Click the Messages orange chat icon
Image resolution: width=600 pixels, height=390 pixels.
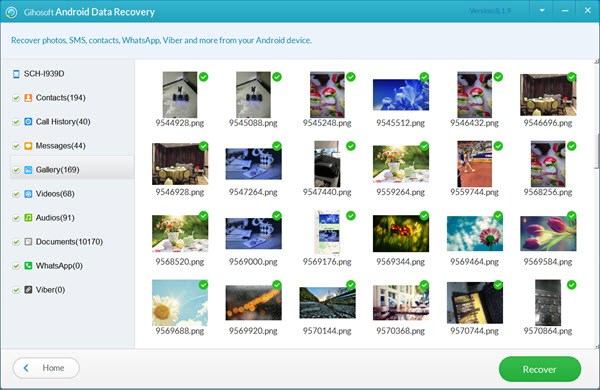tap(28, 146)
